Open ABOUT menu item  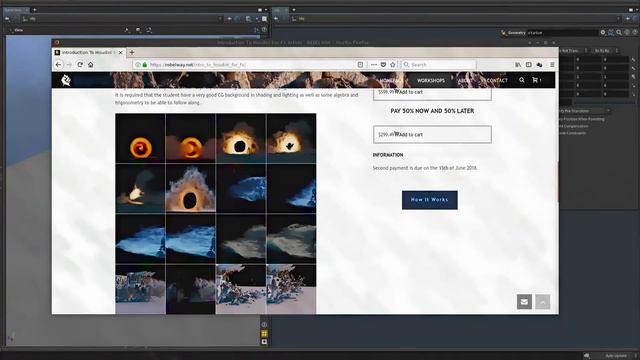click(464, 80)
